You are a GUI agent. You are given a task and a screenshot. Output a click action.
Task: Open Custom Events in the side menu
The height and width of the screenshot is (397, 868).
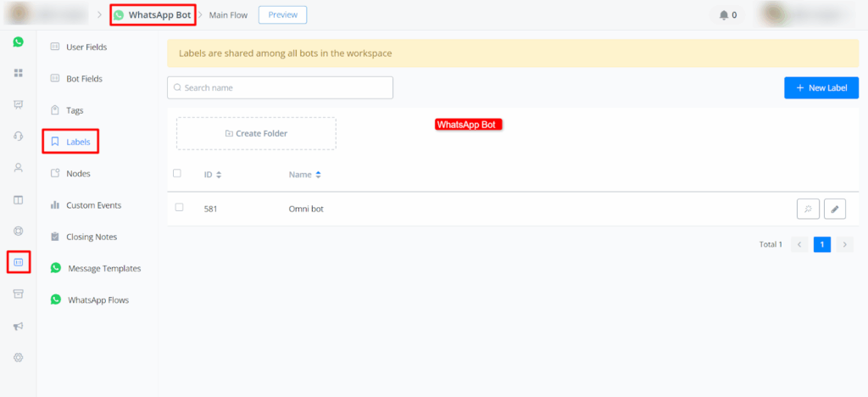click(x=93, y=205)
